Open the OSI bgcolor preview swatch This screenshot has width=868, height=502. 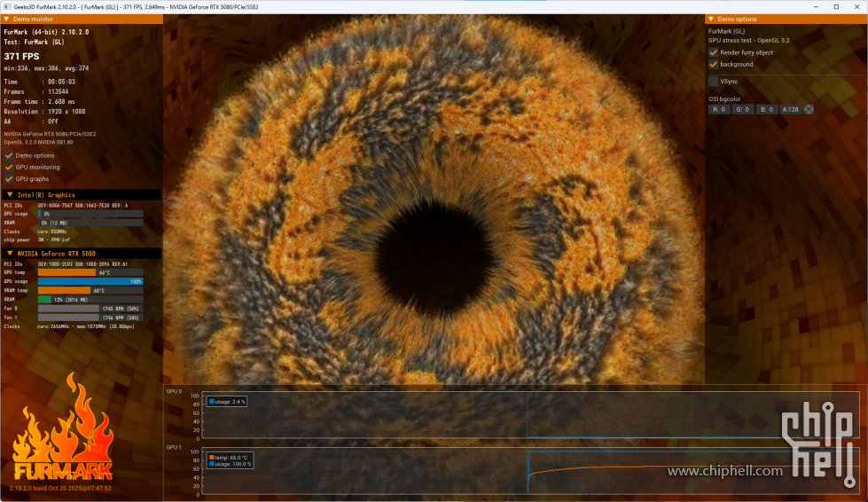[x=809, y=110]
